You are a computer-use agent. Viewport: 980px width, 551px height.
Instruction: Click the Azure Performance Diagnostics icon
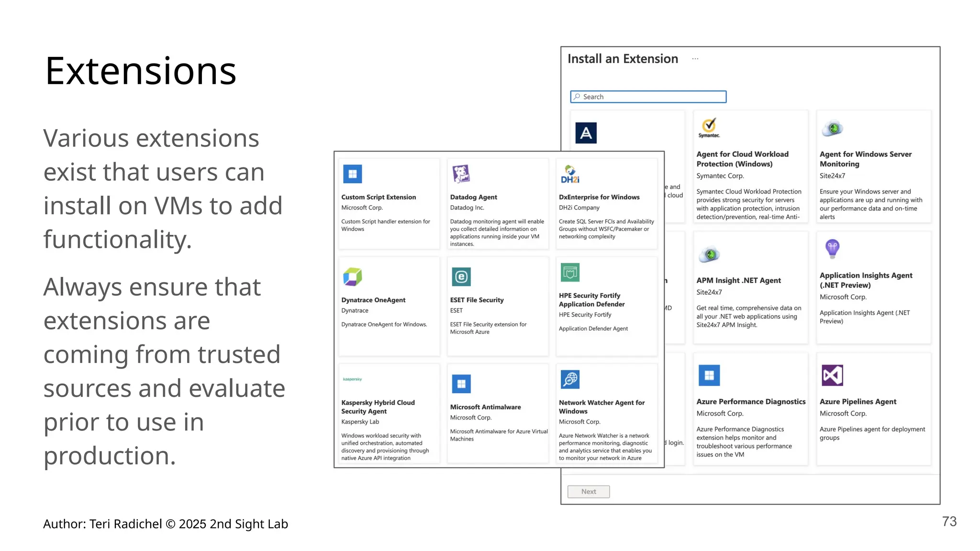709,375
